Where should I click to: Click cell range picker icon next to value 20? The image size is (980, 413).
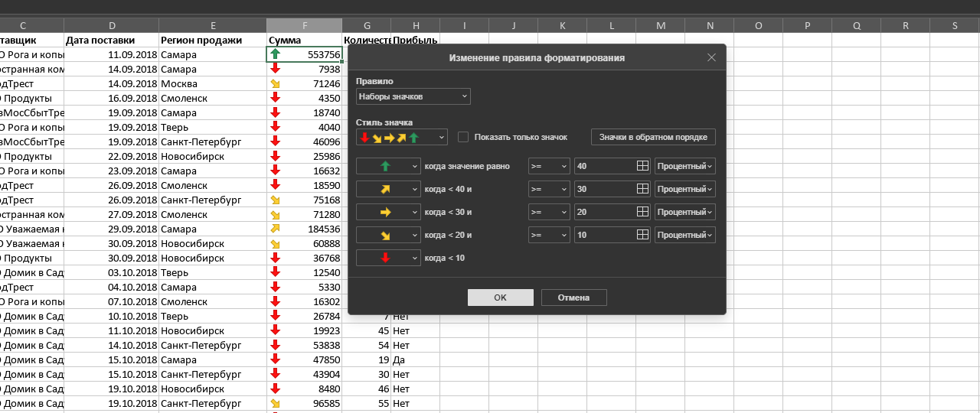(x=642, y=212)
